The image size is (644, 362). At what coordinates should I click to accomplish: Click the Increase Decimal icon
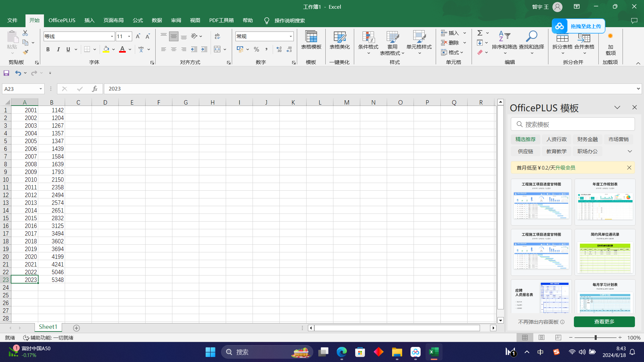tap(279, 49)
